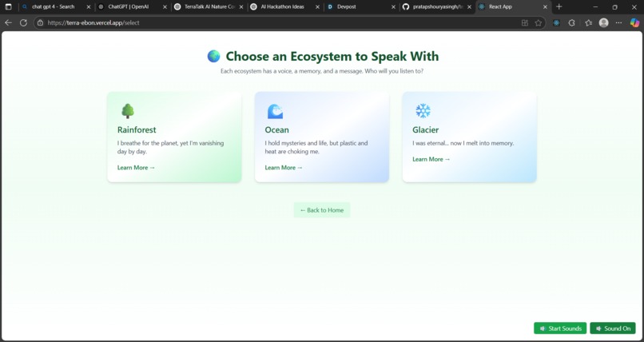
Task: Open the browser profile avatar
Action: tap(603, 23)
